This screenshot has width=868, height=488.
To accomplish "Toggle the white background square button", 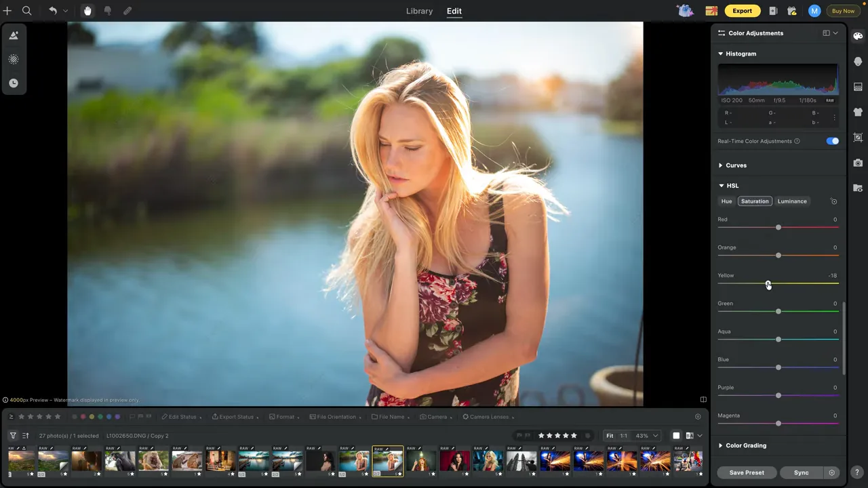I will point(676,436).
